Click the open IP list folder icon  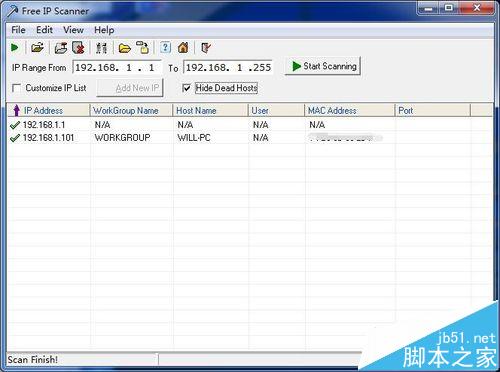click(x=37, y=48)
